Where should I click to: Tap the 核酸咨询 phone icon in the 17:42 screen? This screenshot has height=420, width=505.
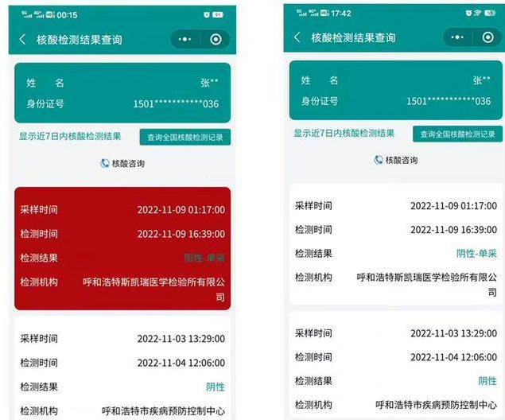coord(379,160)
